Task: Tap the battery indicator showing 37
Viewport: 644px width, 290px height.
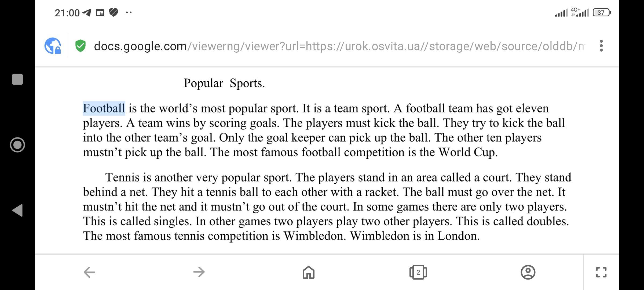Action: click(601, 13)
